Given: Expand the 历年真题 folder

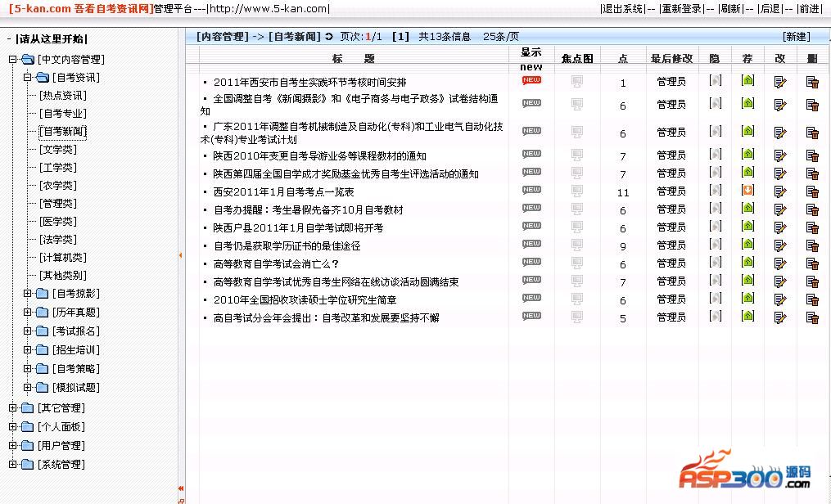Looking at the screenshot, I should pos(28,313).
